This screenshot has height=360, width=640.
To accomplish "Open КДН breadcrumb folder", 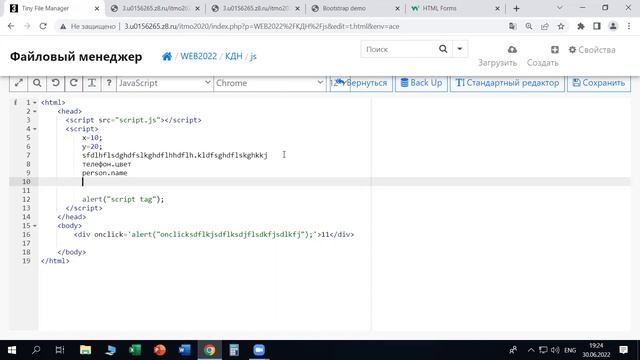I will (x=233, y=56).
